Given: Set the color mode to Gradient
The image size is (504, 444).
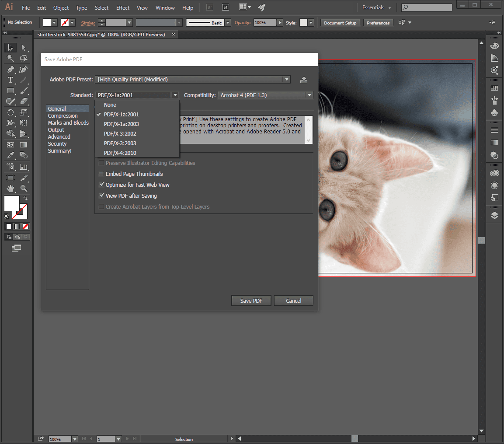Looking at the screenshot, I should (17, 227).
